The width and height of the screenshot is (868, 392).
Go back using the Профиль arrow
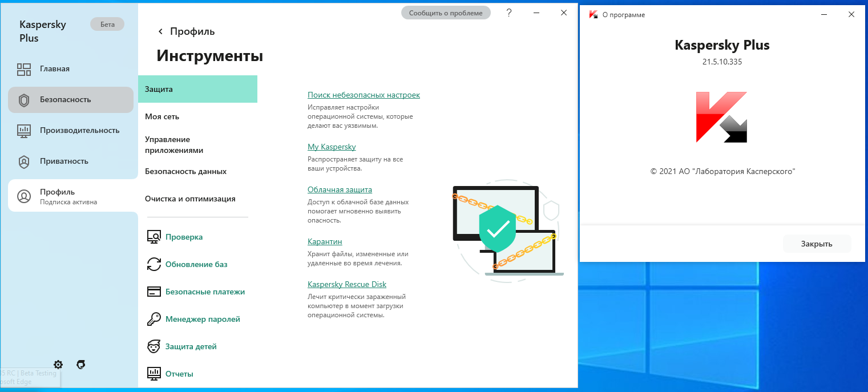[x=160, y=31]
